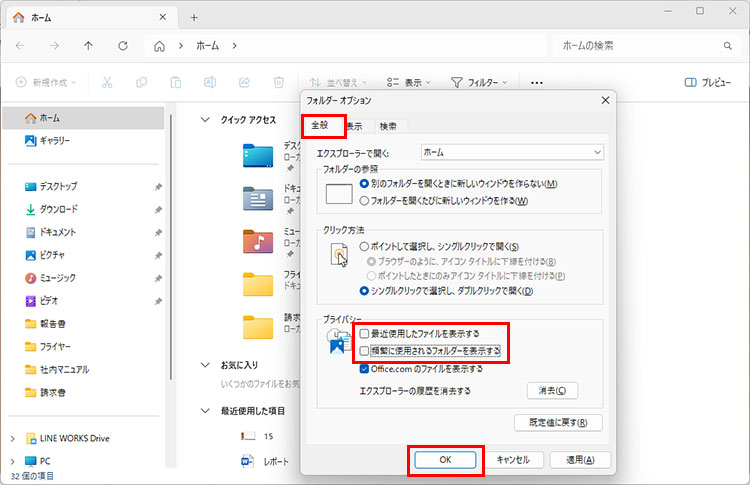750x485 pixels.
Task: Click the Paste clipboard icon
Action: click(176, 82)
